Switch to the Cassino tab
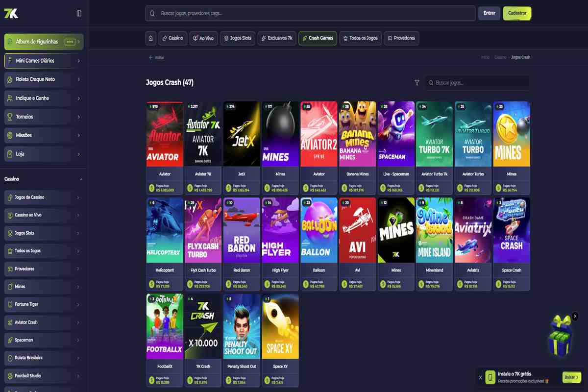 pos(173,38)
